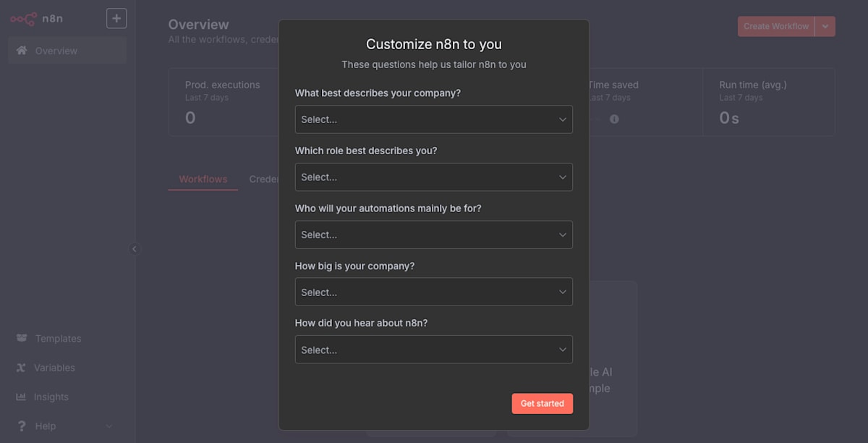
Task: Click the Overview page title
Action: (x=199, y=25)
